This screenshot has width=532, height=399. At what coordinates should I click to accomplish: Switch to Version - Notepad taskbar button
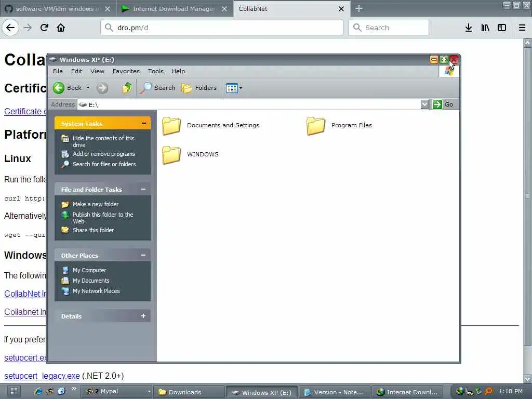(334, 392)
